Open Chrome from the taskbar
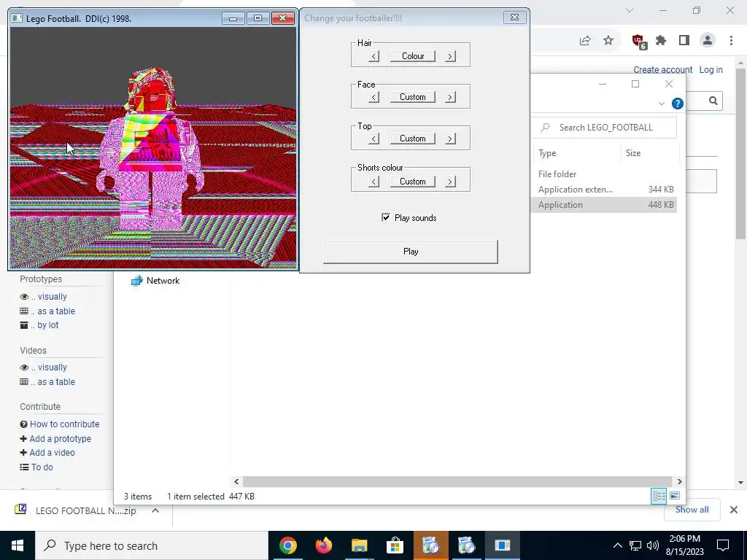This screenshot has height=560, width=747. [287, 545]
